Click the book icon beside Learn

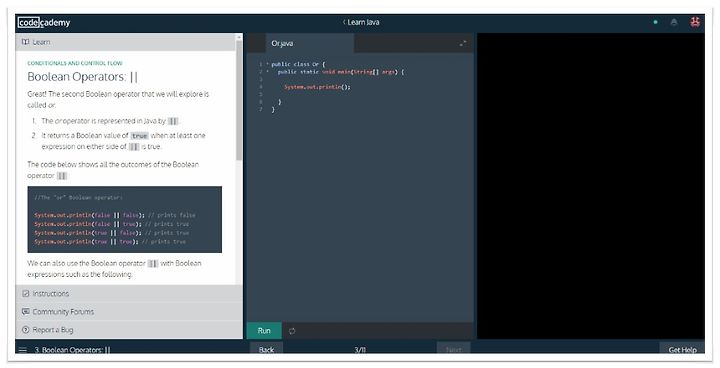click(x=26, y=42)
